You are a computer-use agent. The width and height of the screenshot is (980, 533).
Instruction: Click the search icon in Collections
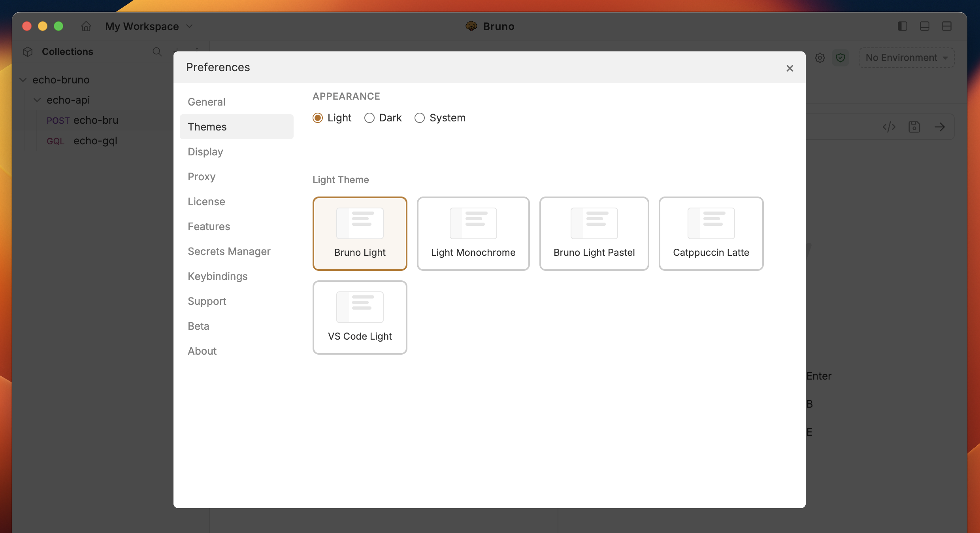157,52
